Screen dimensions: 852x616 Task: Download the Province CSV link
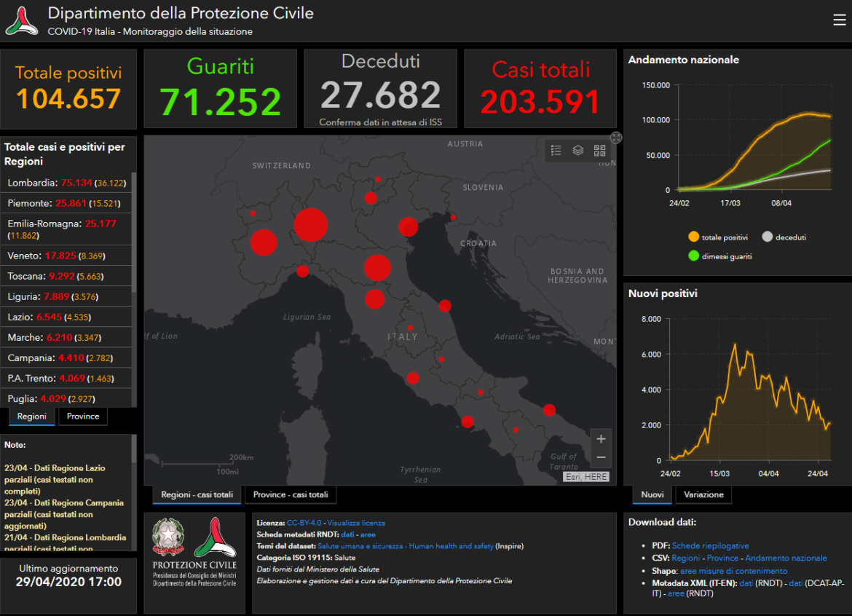(x=722, y=558)
